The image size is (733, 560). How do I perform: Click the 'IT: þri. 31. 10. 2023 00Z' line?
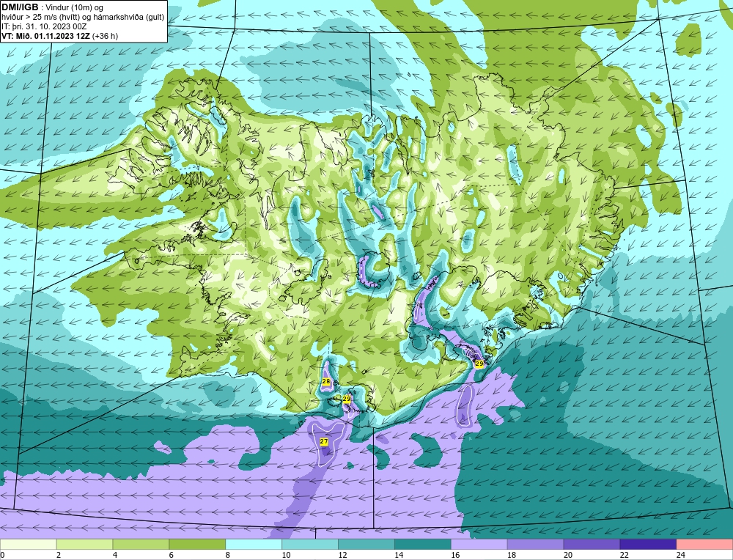tap(44, 26)
